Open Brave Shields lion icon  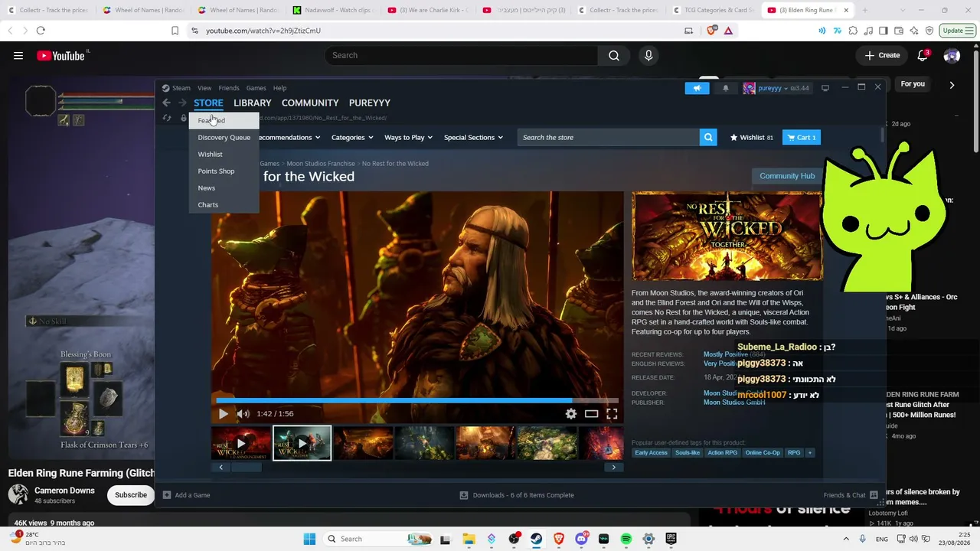coord(712,31)
